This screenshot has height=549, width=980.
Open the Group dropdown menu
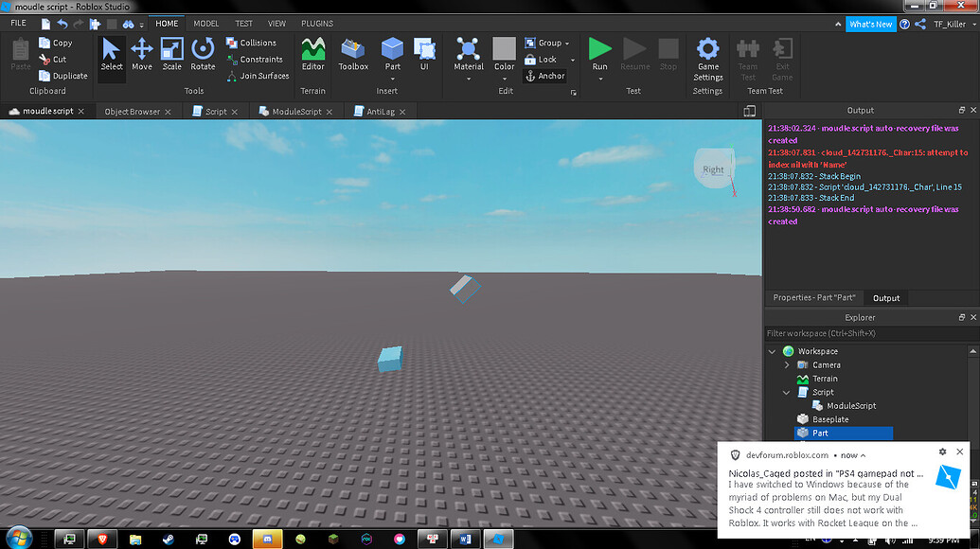click(568, 43)
